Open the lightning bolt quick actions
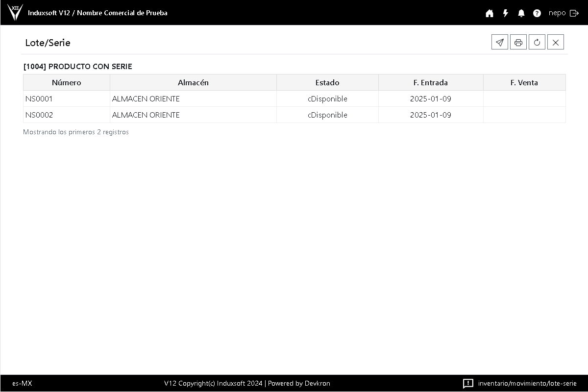 click(506, 13)
